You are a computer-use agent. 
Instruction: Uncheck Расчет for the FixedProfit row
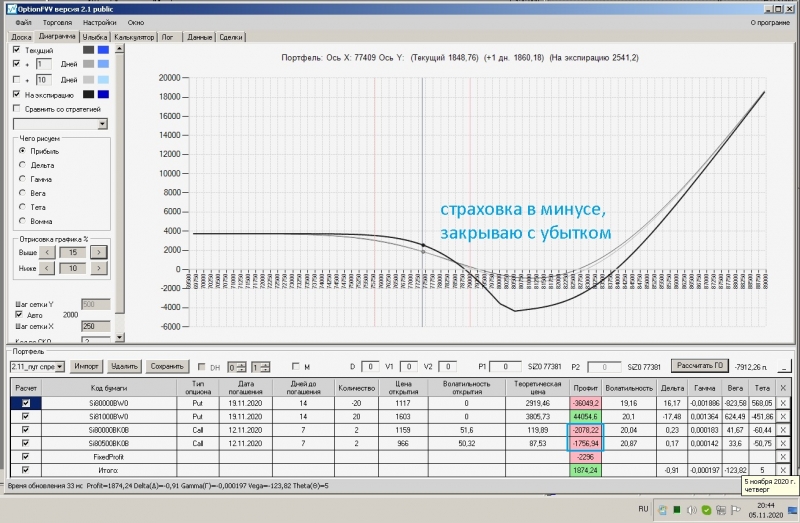coord(26,457)
